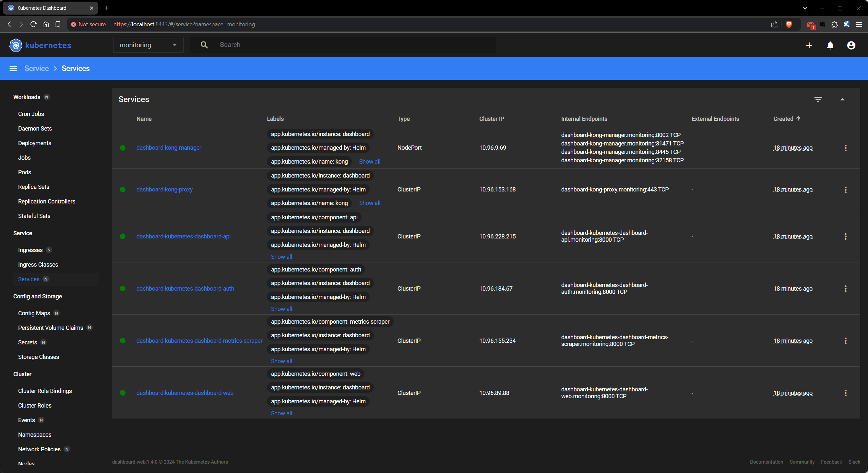Image resolution: width=868 pixels, height=473 pixels.
Task: Click cluster IP 10.96.9.69
Action: coord(493,148)
